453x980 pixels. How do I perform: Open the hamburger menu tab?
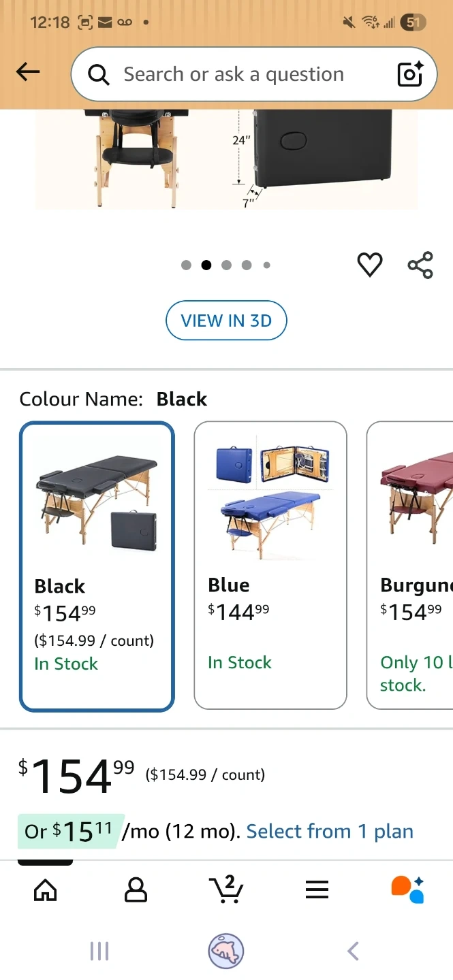pos(317,889)
